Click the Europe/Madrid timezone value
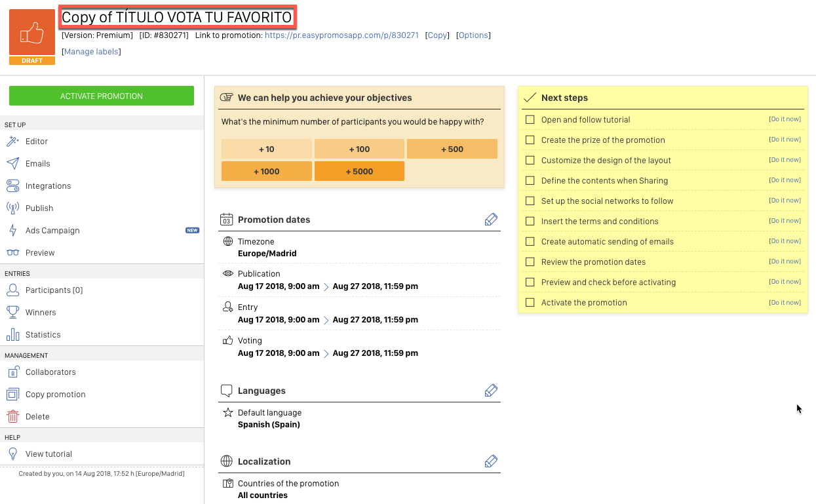The height and width of the screenshot is (504, 816). (x=267, y=254)
